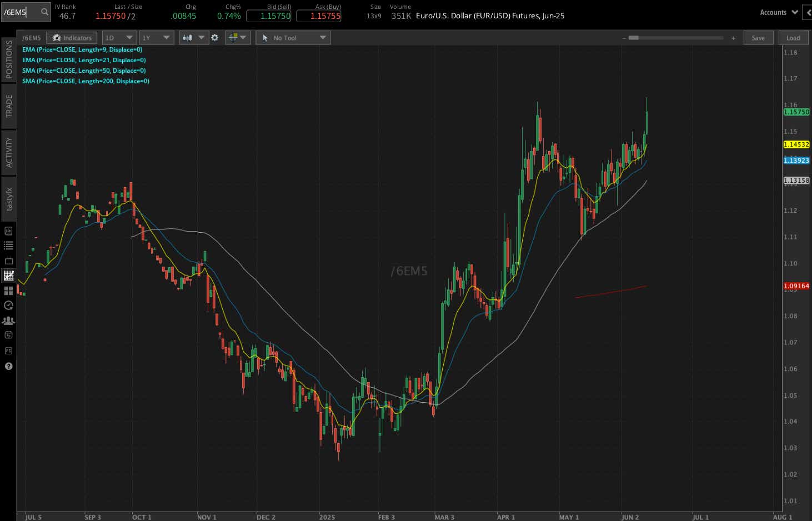
Task: Click the Indicators button
Action: point(72,37)
